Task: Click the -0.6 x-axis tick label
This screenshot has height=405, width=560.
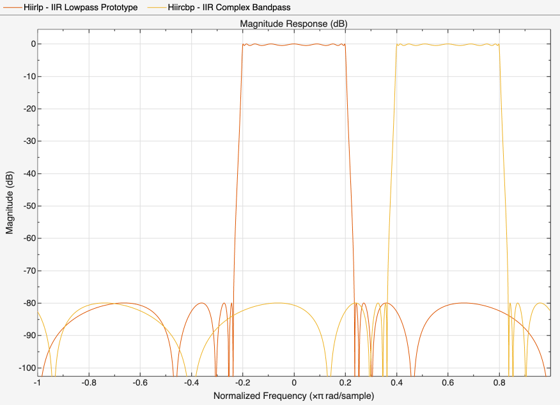Action: click(x=140, y=382)
